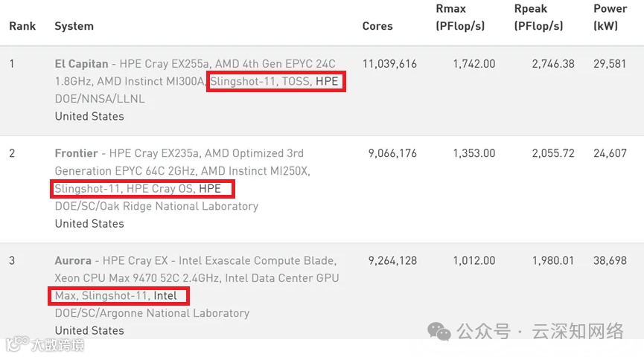644x357 pixels.
Task: Click El Capitan's cores value 11,039,616
Action: pyautogui.click(x=389, y=64)
